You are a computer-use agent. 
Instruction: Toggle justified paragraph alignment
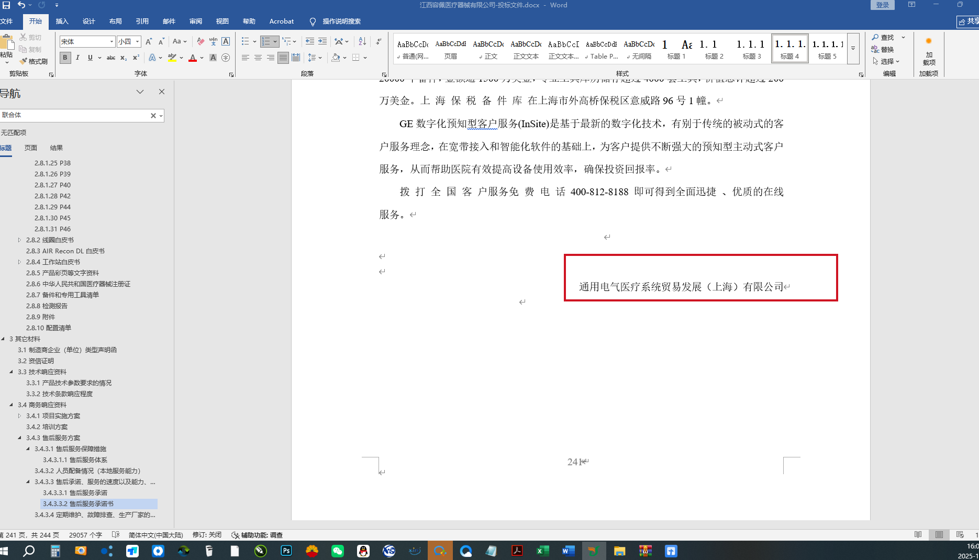(x=283, y=58)
